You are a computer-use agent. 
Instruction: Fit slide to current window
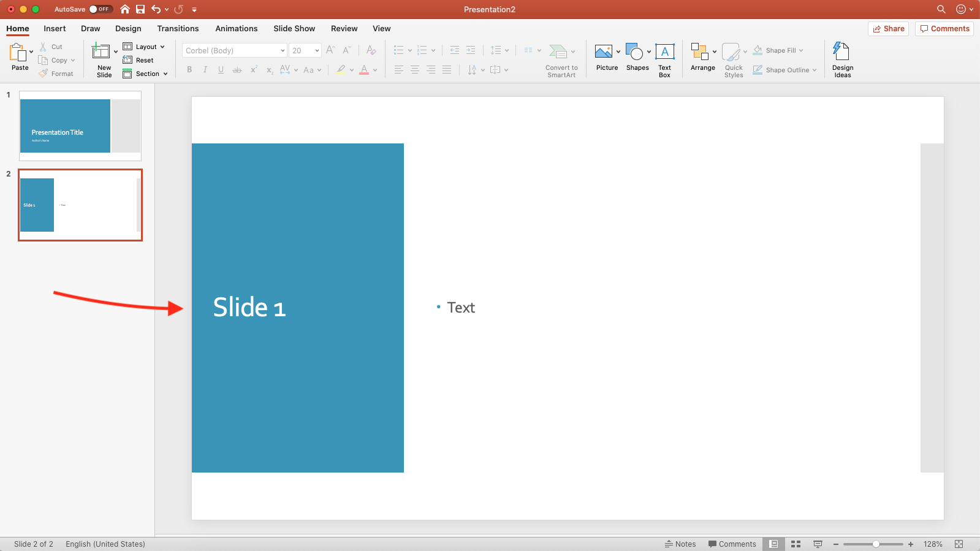959,544
